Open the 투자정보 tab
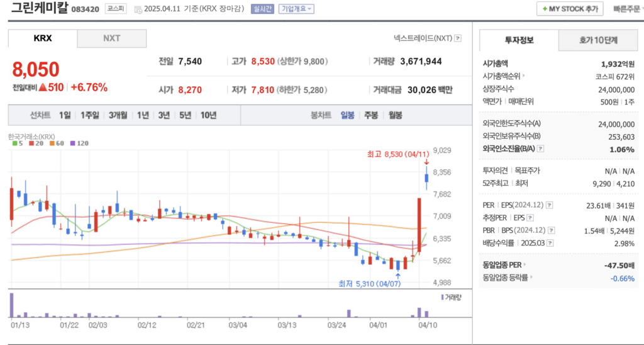This screenshot has height=345, width=644. pyautogui.click(x=519, y=40)
